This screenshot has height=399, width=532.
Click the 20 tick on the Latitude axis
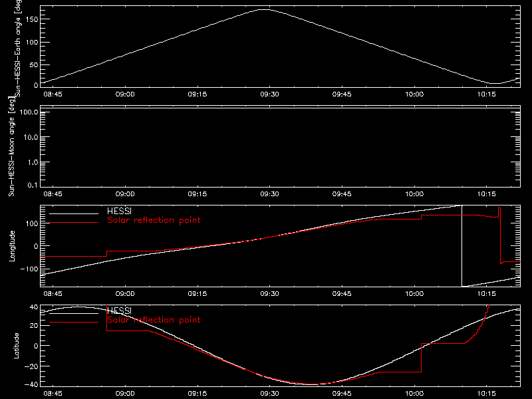[x=34, y=326]
